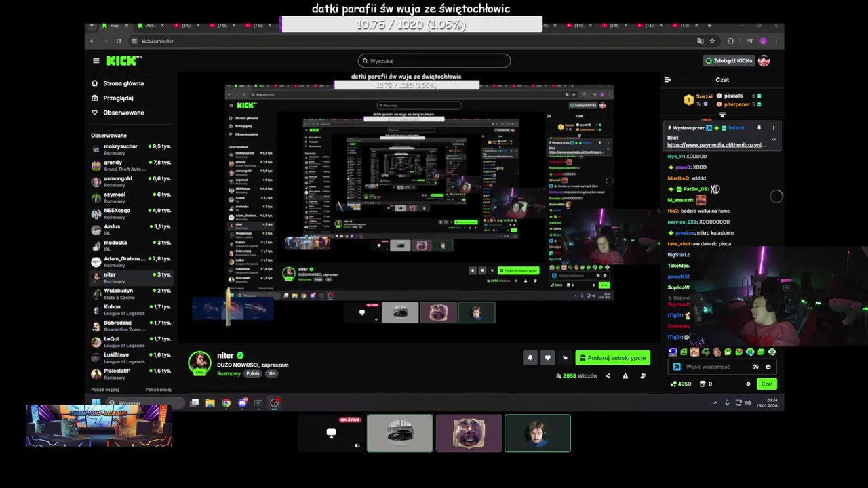This screenshot has width=868, height=488.
Task: Click Pokaż więcej
Action: click(105, 390)
